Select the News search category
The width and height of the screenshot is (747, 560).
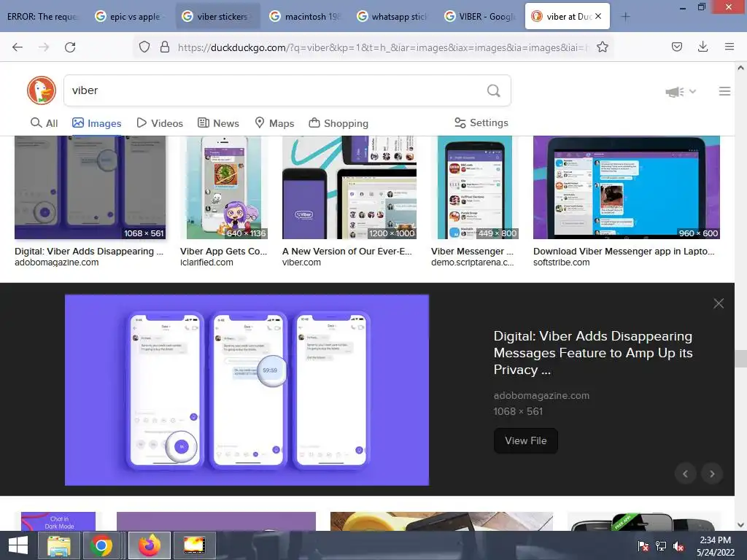click(218, 122)
